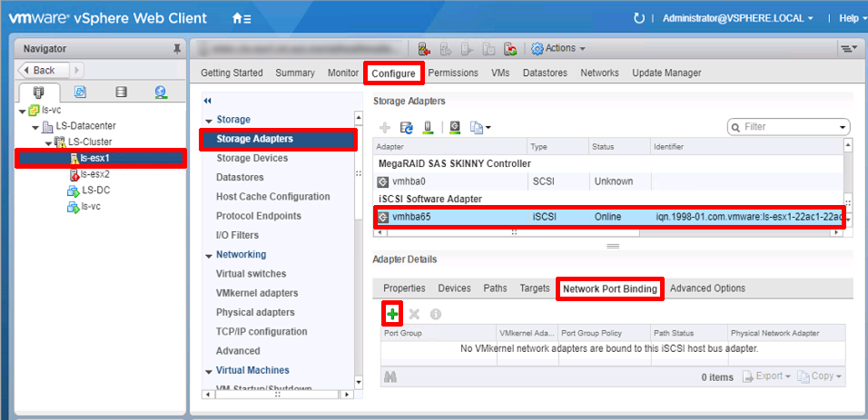Viewport: 868px width, 420px height.
Task: Sort by the Adapter column header
Action: coord(450,147)
